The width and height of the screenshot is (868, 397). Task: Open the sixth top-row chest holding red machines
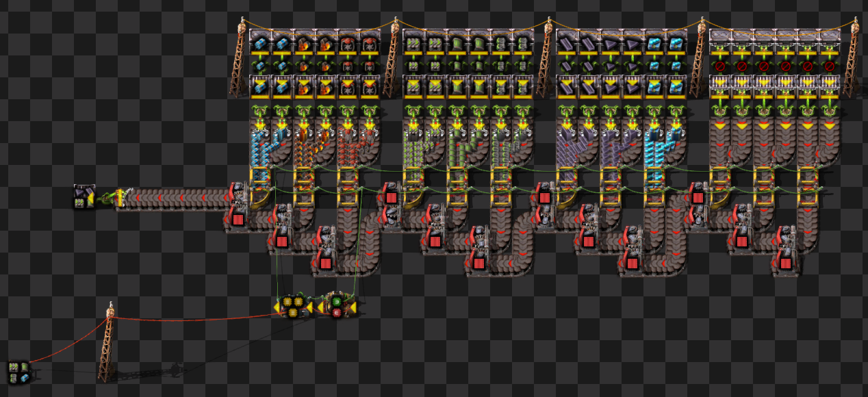[x=370, y=41]
